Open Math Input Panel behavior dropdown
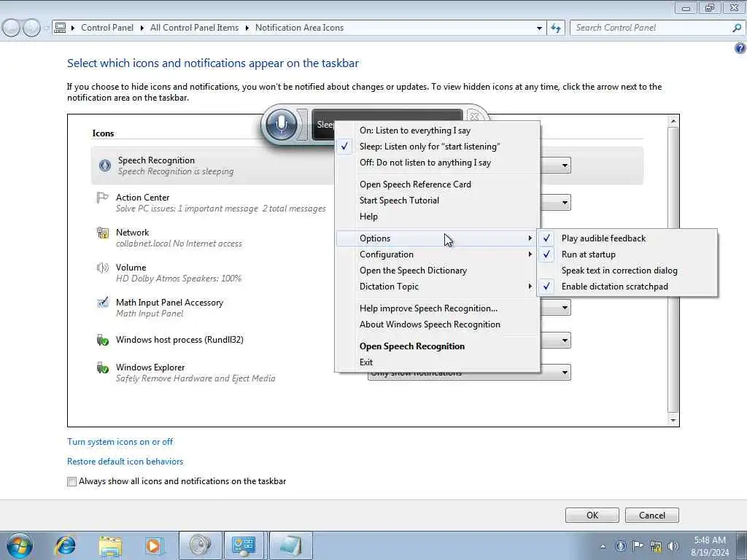Image resolution: width=747 pixels, height=560 pixels. coord(565,308)
